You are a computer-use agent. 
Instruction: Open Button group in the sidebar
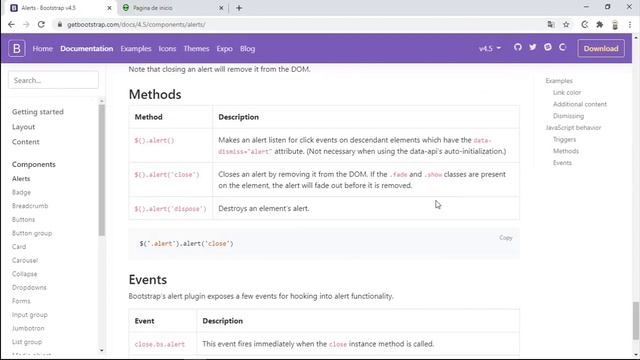32,233
